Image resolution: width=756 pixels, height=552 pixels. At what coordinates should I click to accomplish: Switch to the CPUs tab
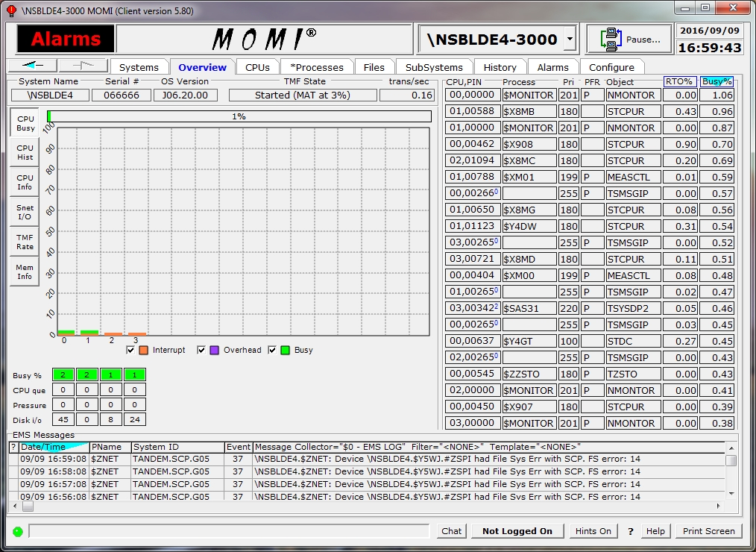[x=257, y=67]
